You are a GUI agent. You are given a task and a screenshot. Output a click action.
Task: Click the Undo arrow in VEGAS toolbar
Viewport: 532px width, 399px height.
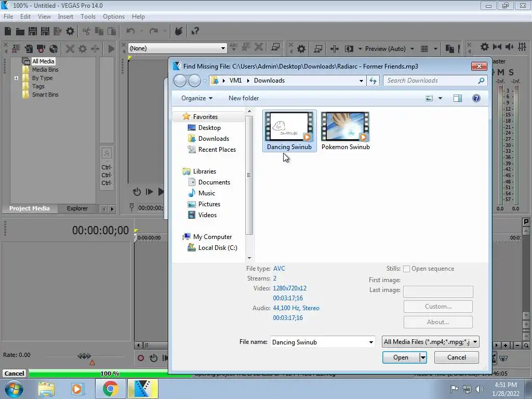pos(130,32)
